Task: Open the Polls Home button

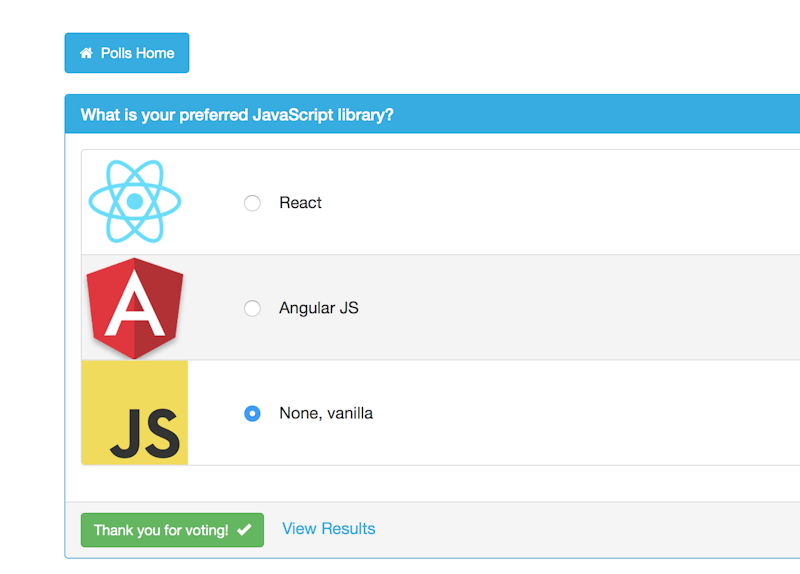Action: (127, 53)
